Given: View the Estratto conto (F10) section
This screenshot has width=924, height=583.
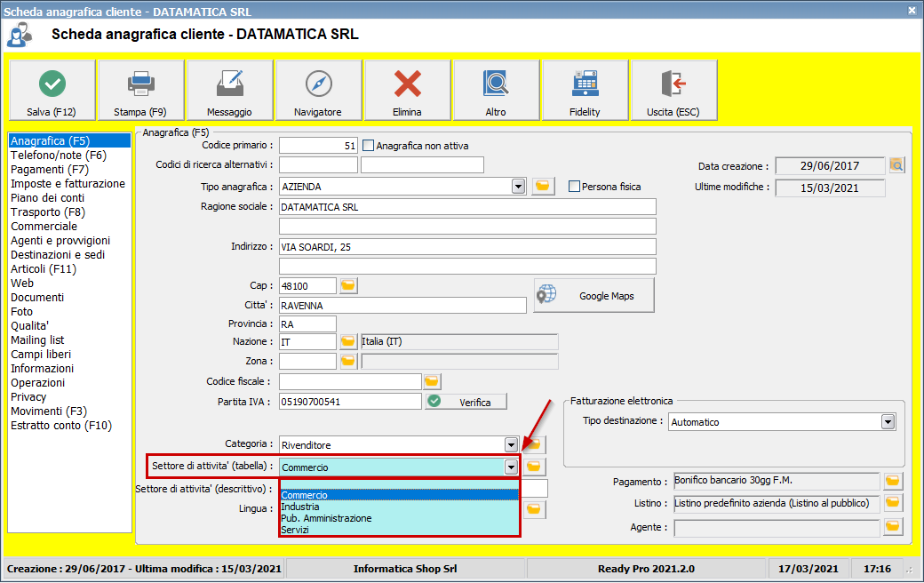Looking at the screenshot, I should coord(69,426).
